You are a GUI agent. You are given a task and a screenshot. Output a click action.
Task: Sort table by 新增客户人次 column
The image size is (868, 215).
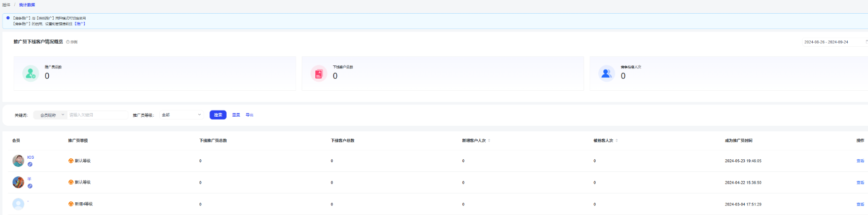[x=489, y=140]
